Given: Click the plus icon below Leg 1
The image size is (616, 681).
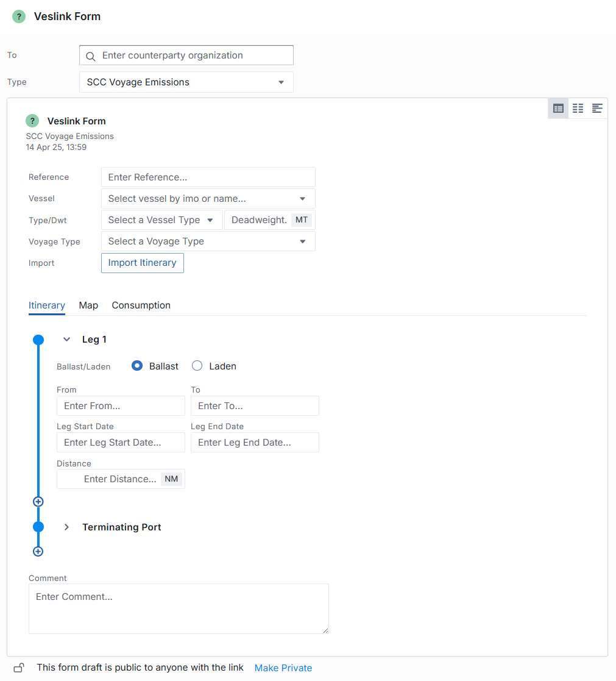Looking at the screenshot, I should coord(38,502).
